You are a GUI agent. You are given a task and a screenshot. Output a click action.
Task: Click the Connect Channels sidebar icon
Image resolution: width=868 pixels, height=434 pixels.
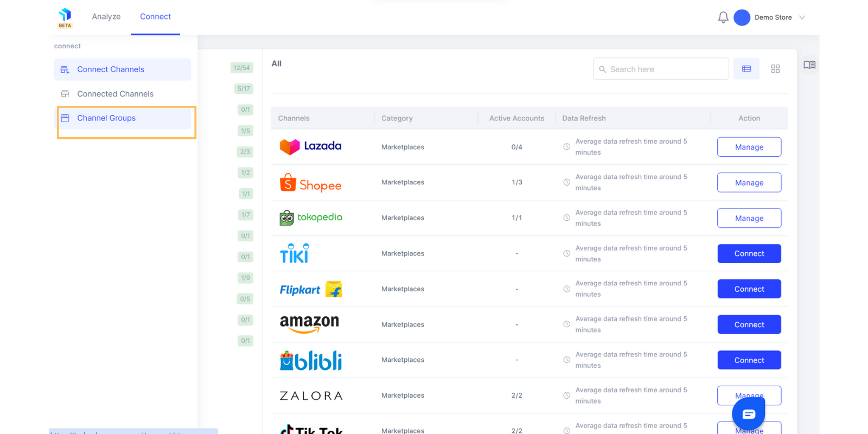(x=65, y=69)
